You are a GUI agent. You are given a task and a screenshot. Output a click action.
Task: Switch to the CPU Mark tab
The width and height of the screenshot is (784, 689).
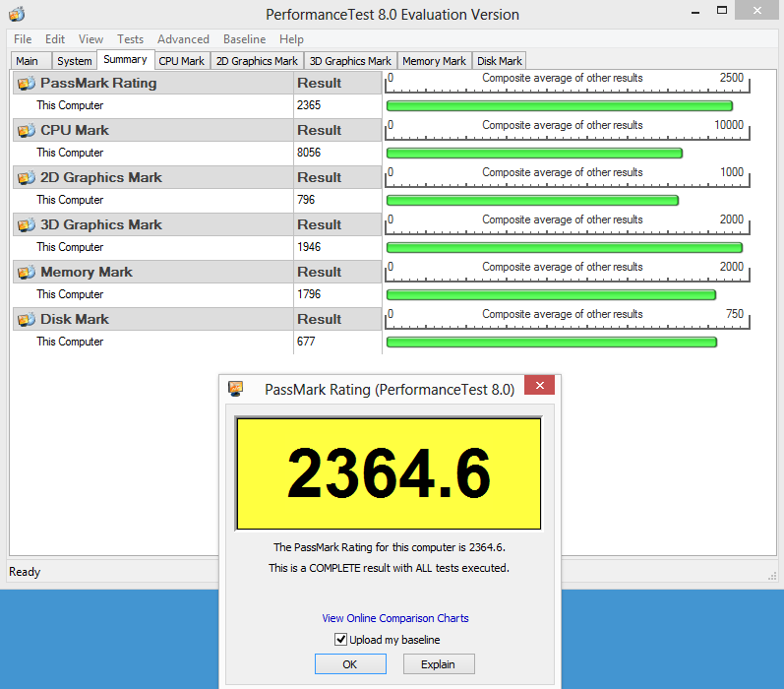pos(182,61)
